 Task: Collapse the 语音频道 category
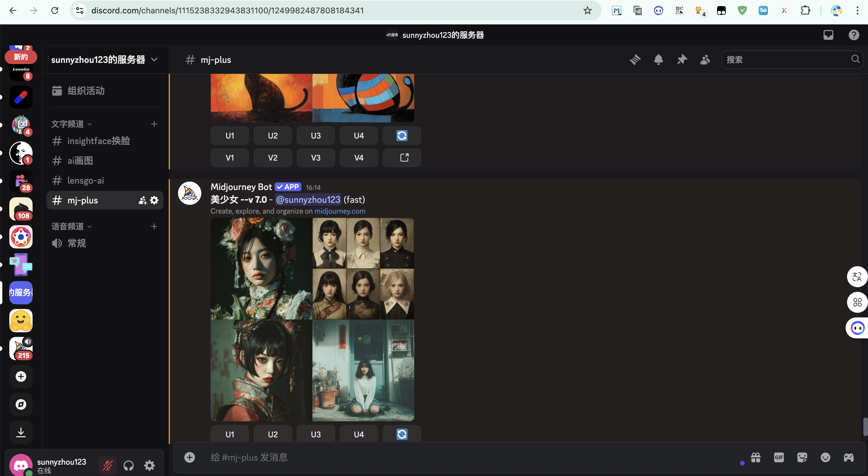click(71, 227)
